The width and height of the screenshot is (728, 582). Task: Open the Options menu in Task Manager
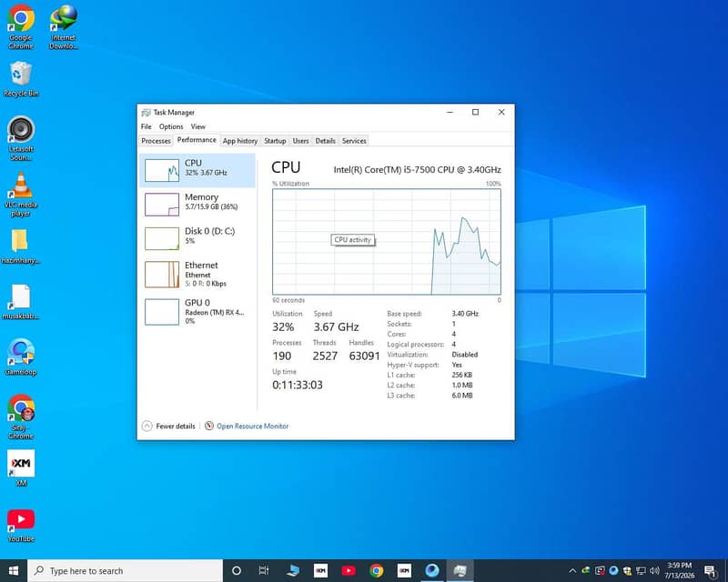coord(171,126)
